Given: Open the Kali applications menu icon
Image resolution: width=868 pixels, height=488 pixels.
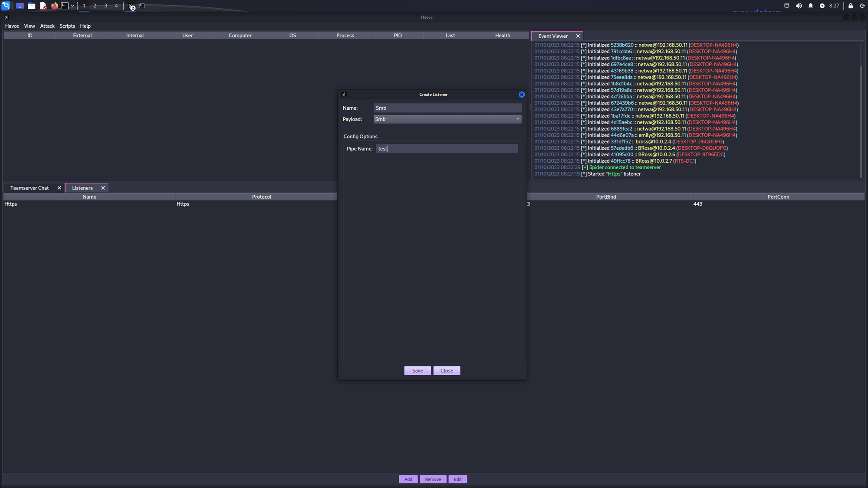Looking at the screenshot, I should tap(6, 6).
